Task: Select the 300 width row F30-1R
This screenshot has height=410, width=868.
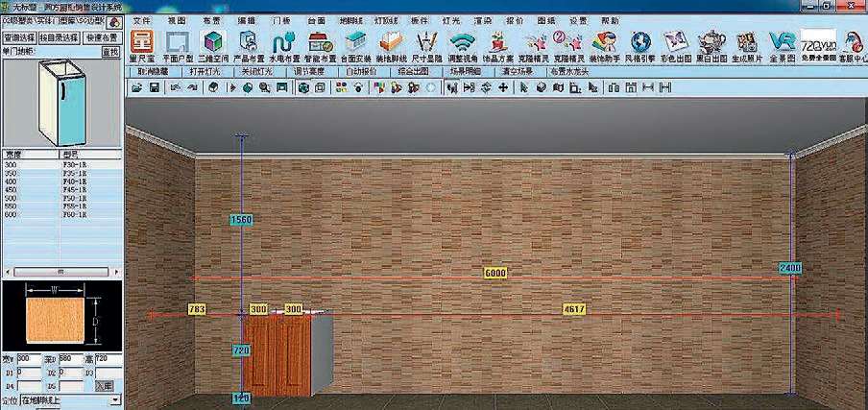Action: 61,164
